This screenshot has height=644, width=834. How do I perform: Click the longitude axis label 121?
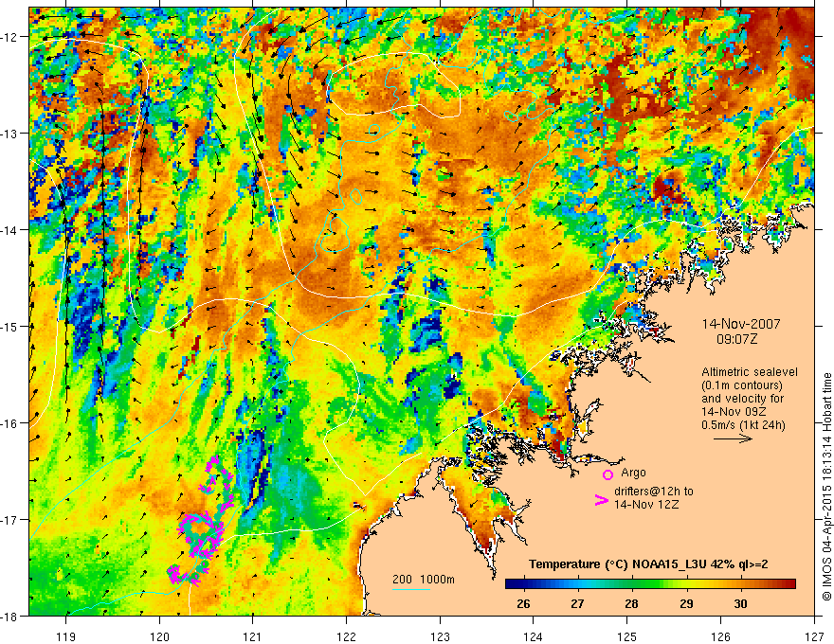coord(253,636)
